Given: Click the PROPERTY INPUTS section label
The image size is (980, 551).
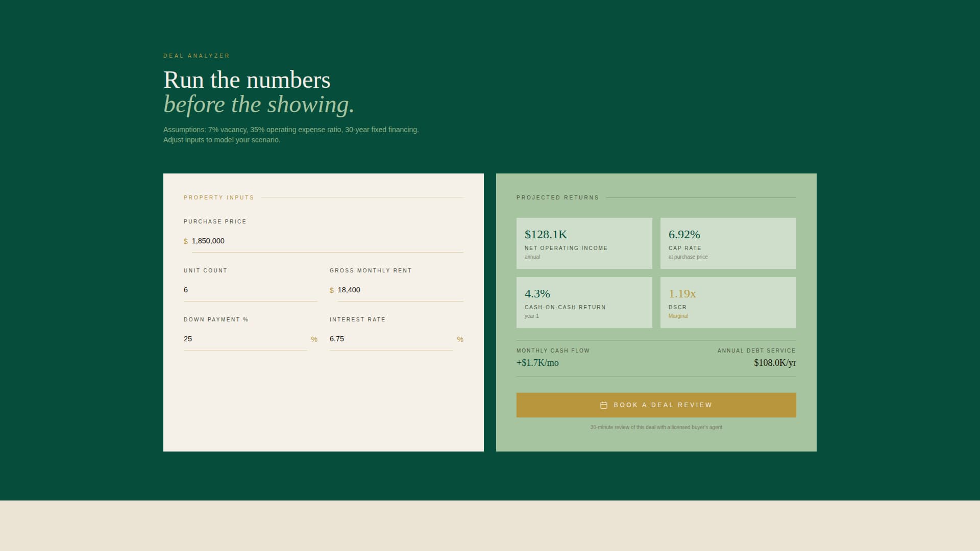Looking at the screenshot, I should pos(219,197).
